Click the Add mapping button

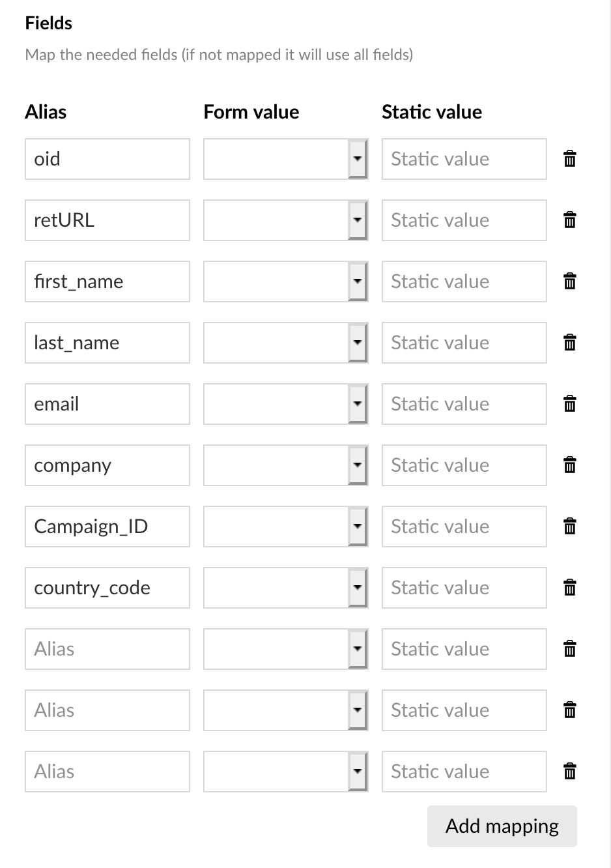tap(502, 826)
